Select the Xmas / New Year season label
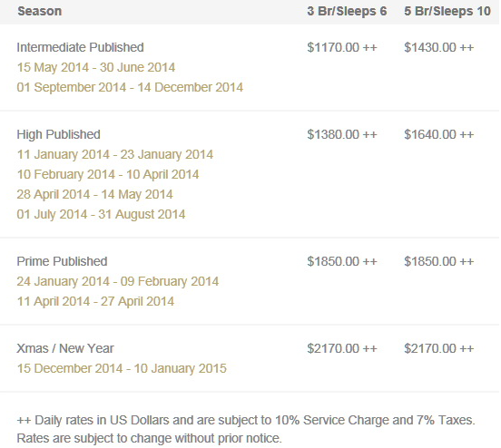The image size is (501, 448). [x=65, y=348]
